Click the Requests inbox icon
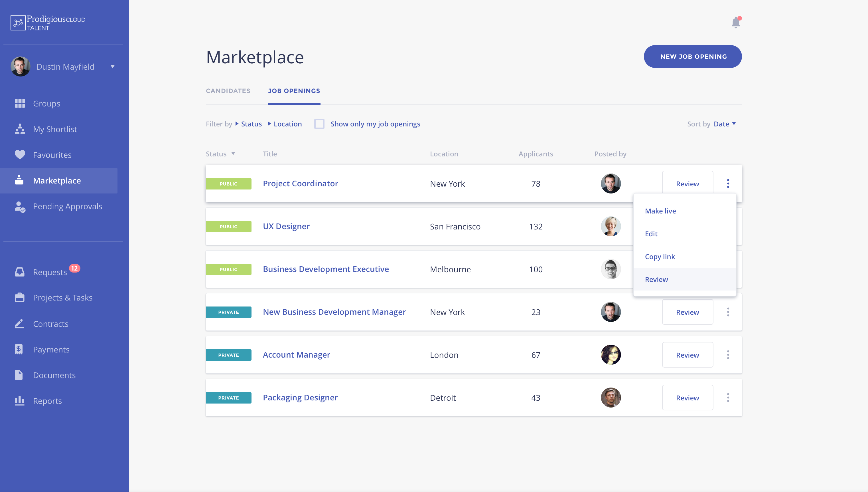 pos(20,272)
